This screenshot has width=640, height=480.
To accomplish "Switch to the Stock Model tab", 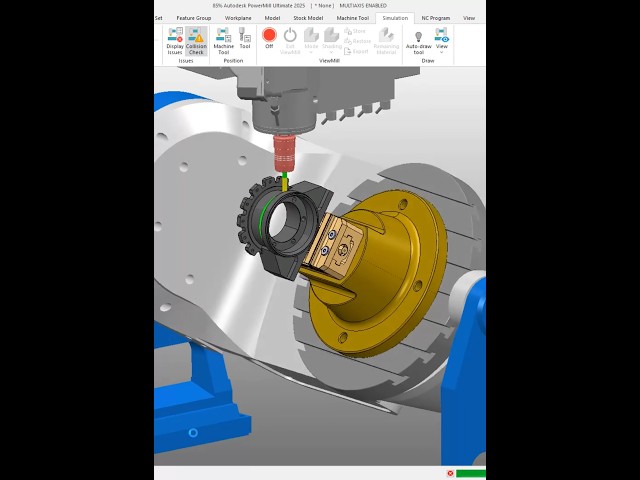I will click(x=308, y=18).
